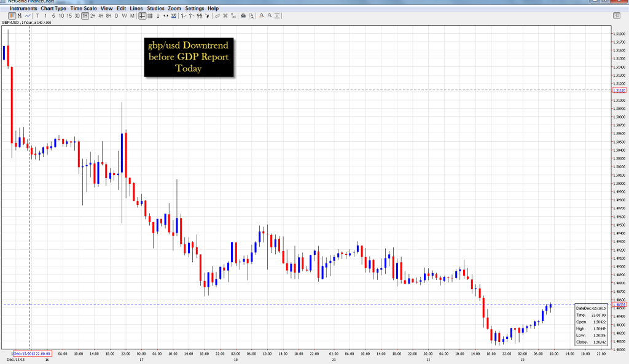This screenshot has height=364, width=629.
Task: Switch to 15 minute time scale
Action: (x=69, y=16)
